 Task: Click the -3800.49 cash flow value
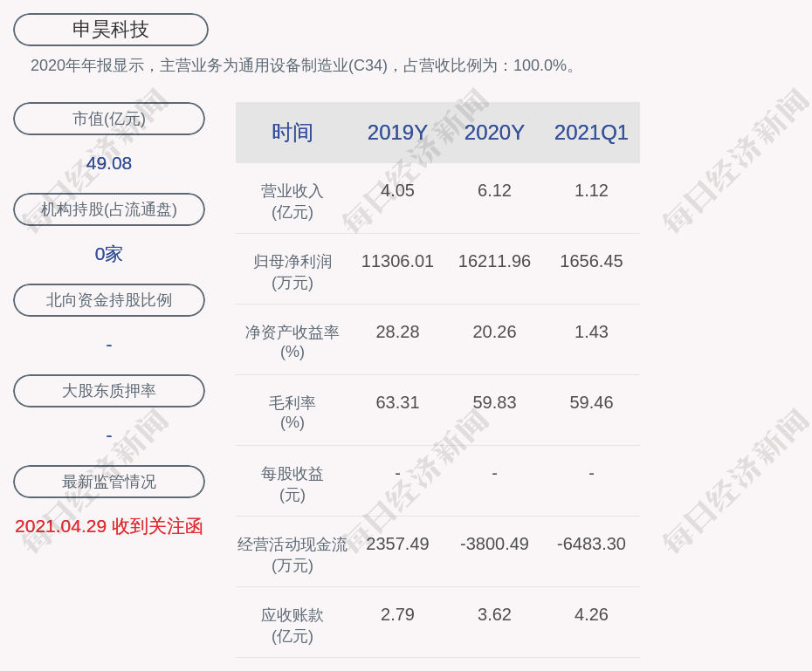(494, 544)
